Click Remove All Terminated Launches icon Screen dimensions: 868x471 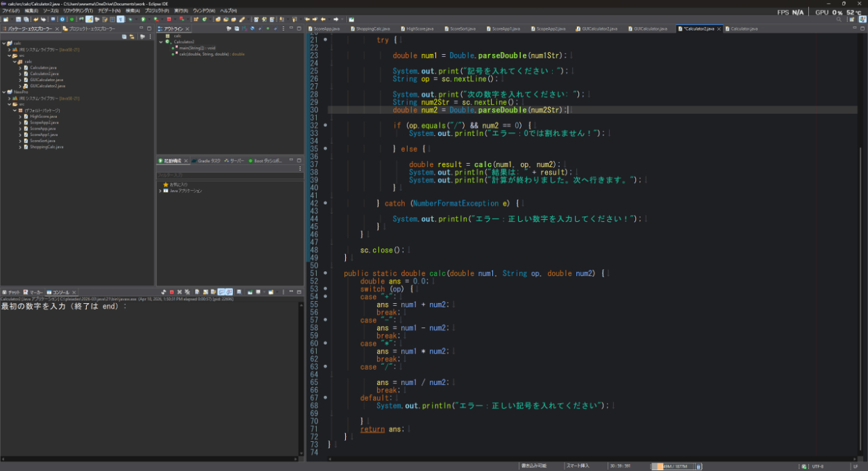(187, 292)
